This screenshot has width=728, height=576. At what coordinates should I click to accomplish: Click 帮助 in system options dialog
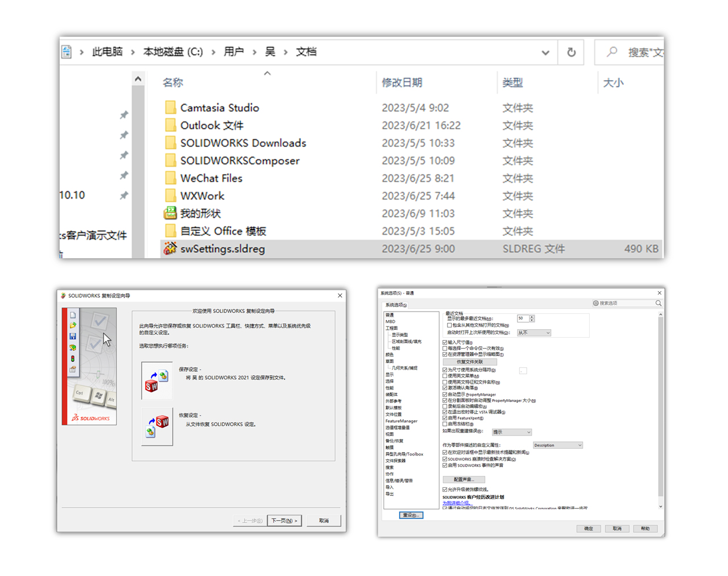tap(645, 528)
